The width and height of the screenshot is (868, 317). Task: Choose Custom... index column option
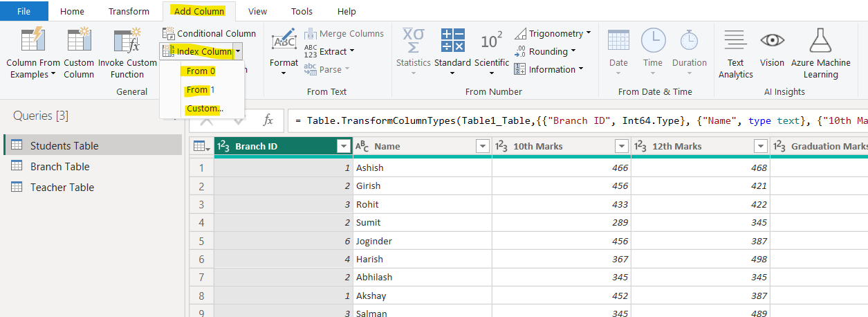(204, 109)
